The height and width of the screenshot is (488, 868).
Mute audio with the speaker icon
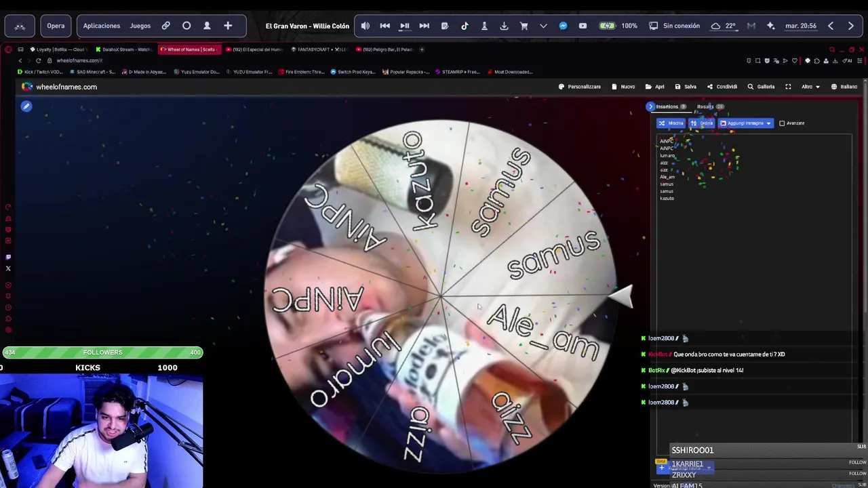(366, 26)
